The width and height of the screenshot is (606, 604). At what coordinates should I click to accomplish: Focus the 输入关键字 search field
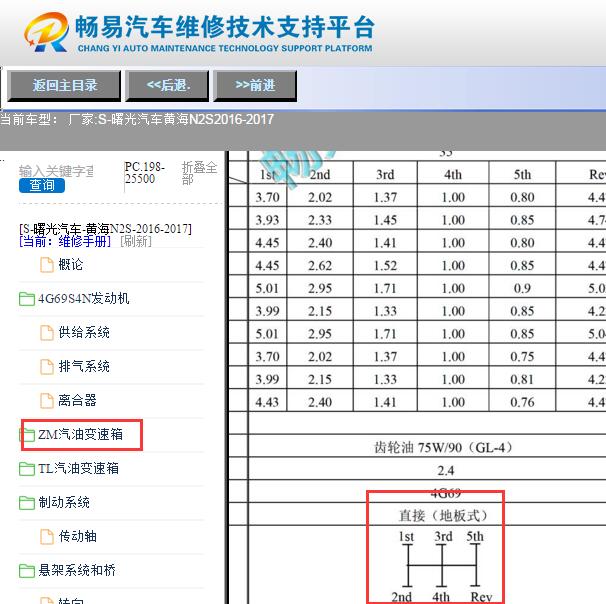[56, 171]
